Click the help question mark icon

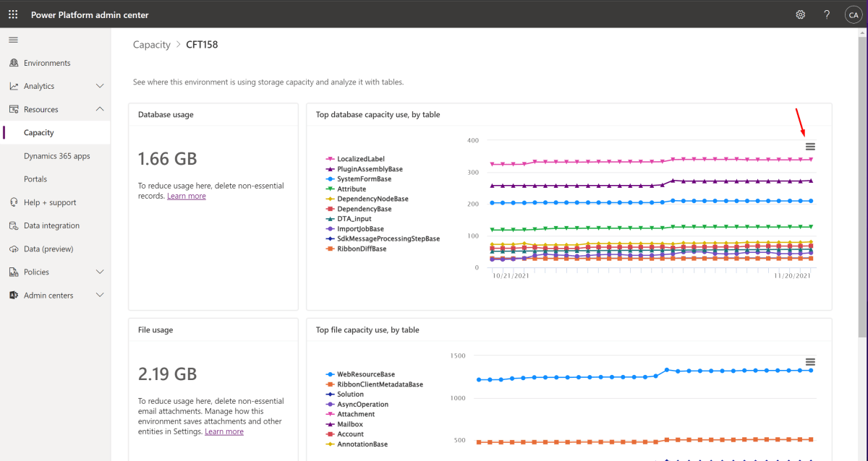(827, 14)
